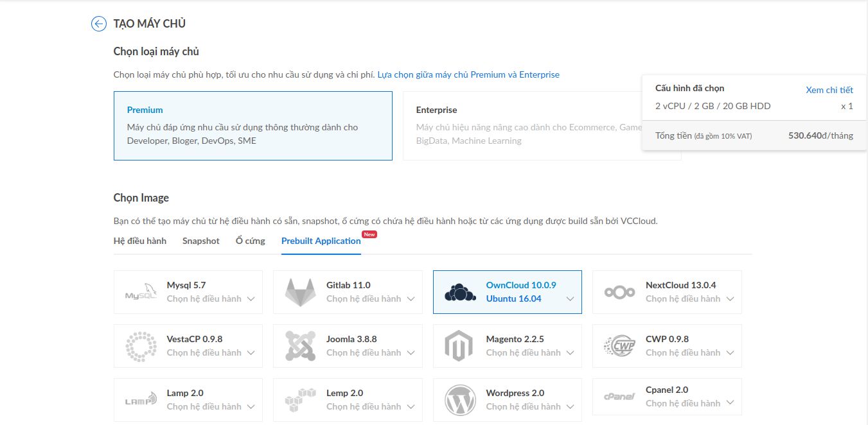This screenshot has height=425, width=868.
Task: Expand OS dropdown for Joomla 3.8.8
Action: [411, 353]
